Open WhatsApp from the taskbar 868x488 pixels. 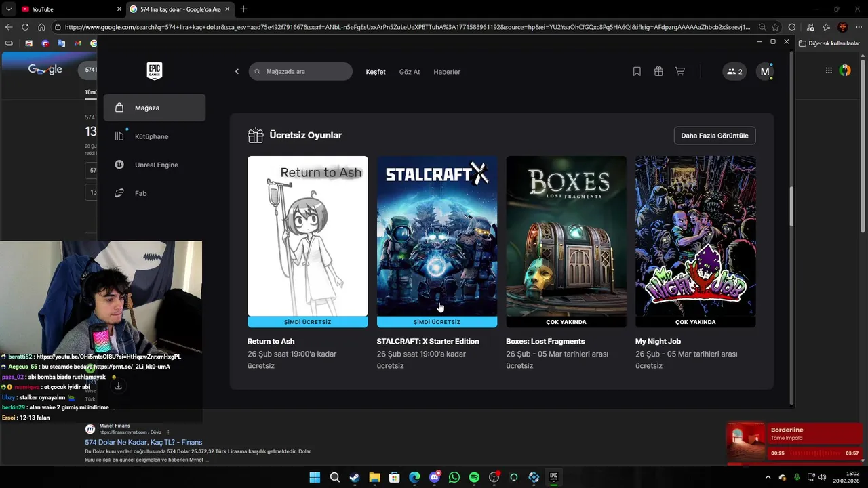454,477
